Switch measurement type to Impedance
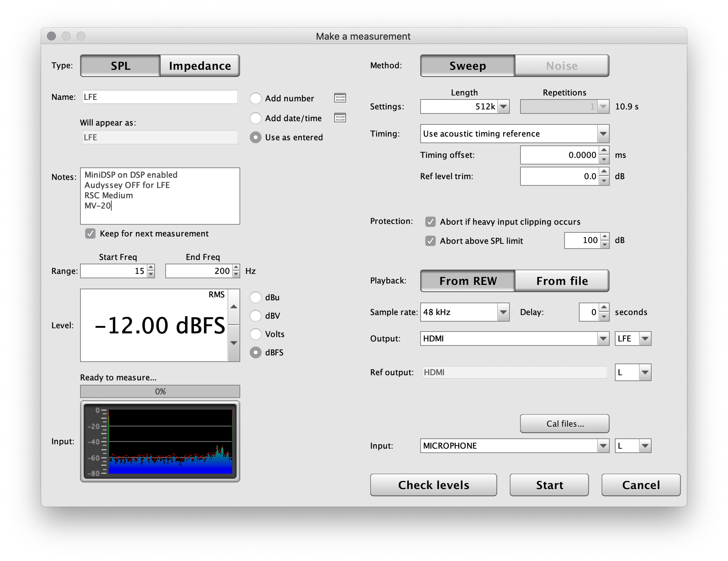The height and width of the screenshot is (561, 728). coord(200,66)
